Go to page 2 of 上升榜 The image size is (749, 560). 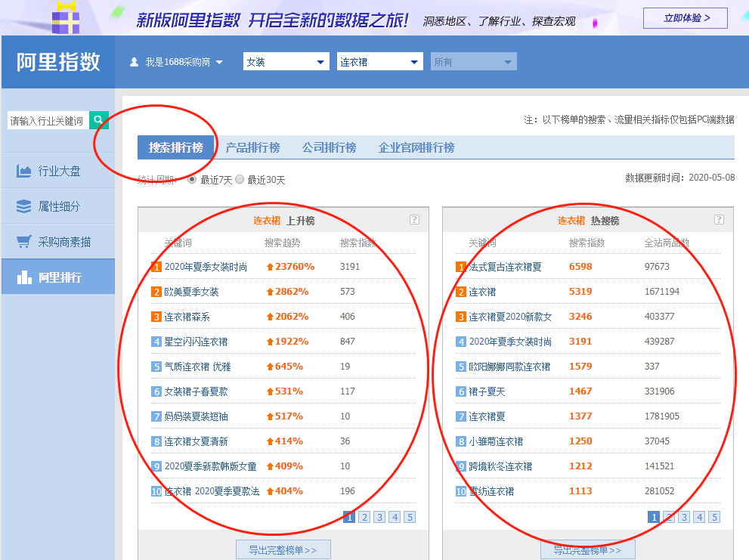pos(364,517)
